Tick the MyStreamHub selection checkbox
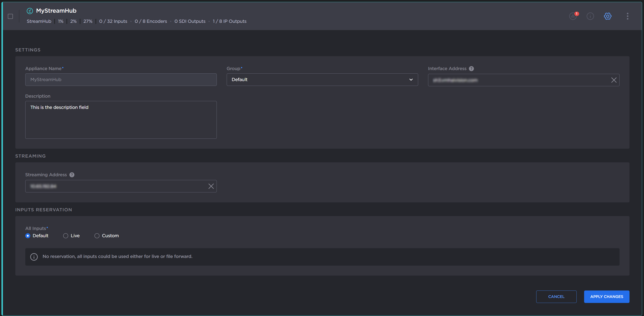 (x=10, y=17)
